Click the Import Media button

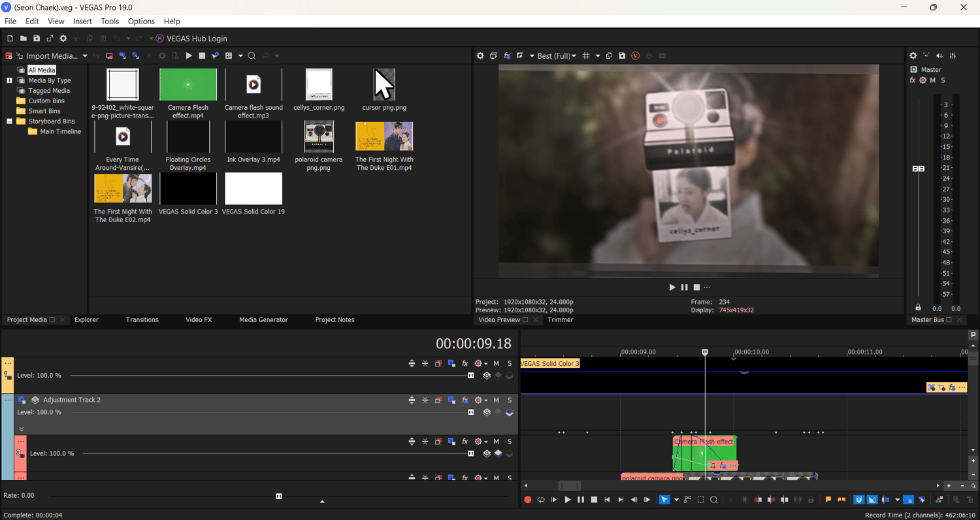click(47, 56)
